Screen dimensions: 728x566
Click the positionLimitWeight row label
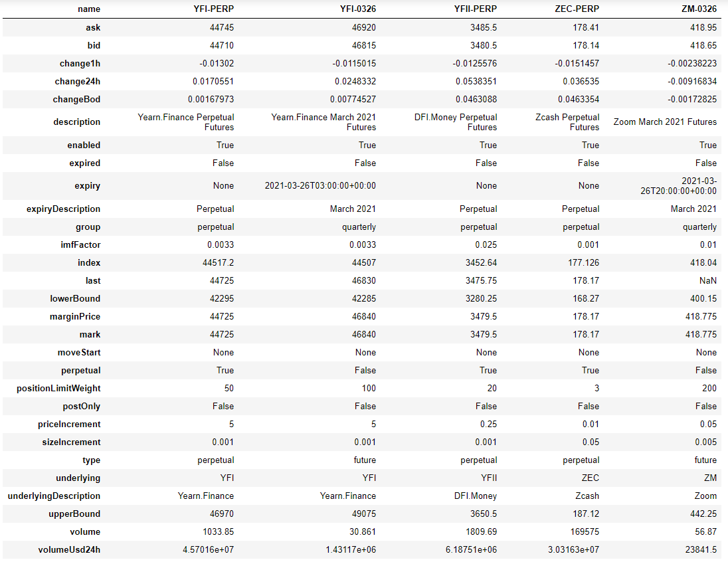point(58,388)
